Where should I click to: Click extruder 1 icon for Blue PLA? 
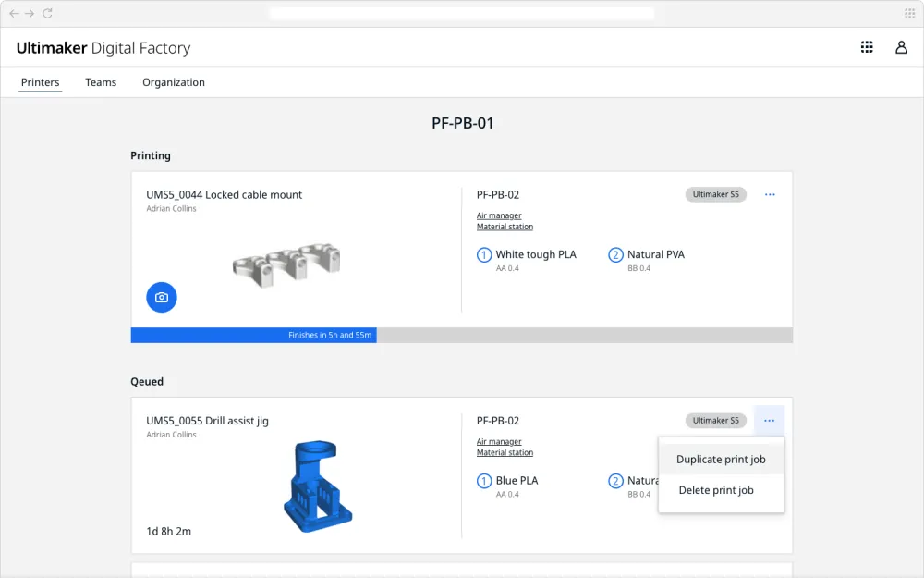point(484,481)
